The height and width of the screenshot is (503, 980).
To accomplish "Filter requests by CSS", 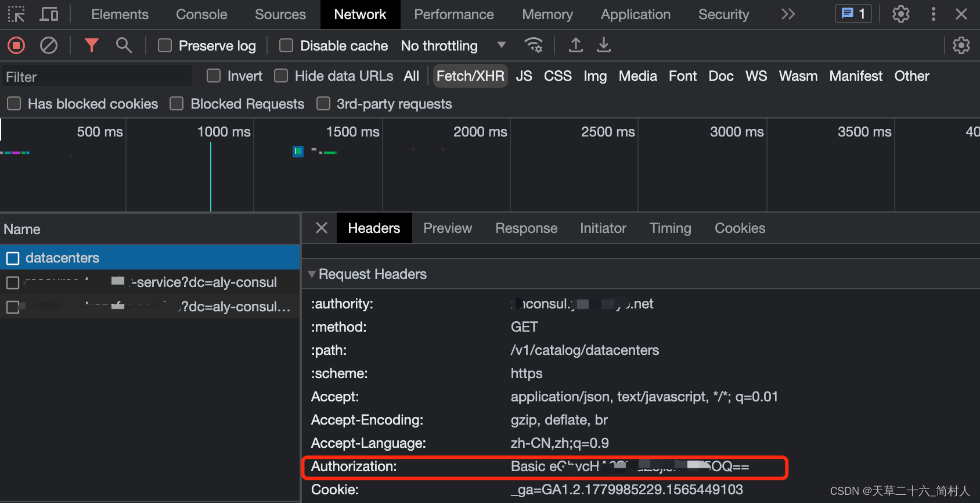I will tap(558, 76).
